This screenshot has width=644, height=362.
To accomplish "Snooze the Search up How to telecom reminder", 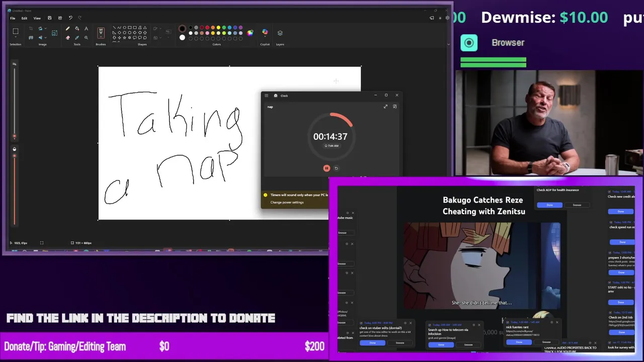I will click(x=468, y=344).
